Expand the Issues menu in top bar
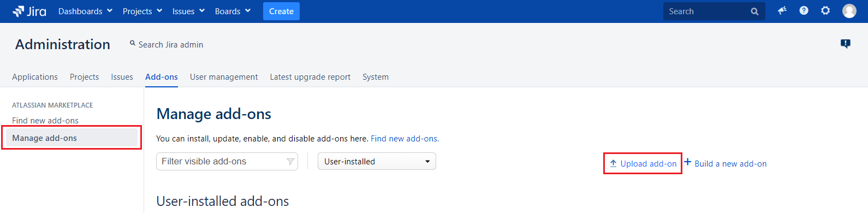The height and width of the screenshot is (213, 868). pyautogui.click(x=188, y=11)
